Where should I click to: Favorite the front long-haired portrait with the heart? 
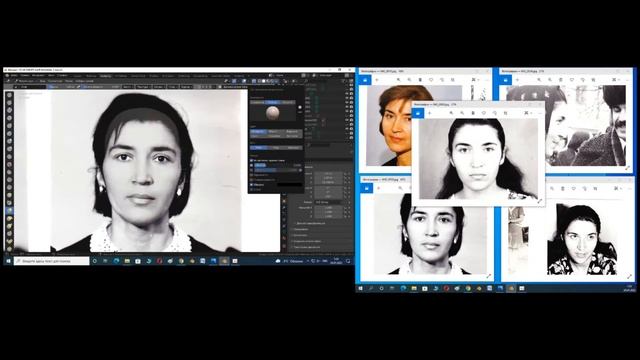[x=484, y=113]
